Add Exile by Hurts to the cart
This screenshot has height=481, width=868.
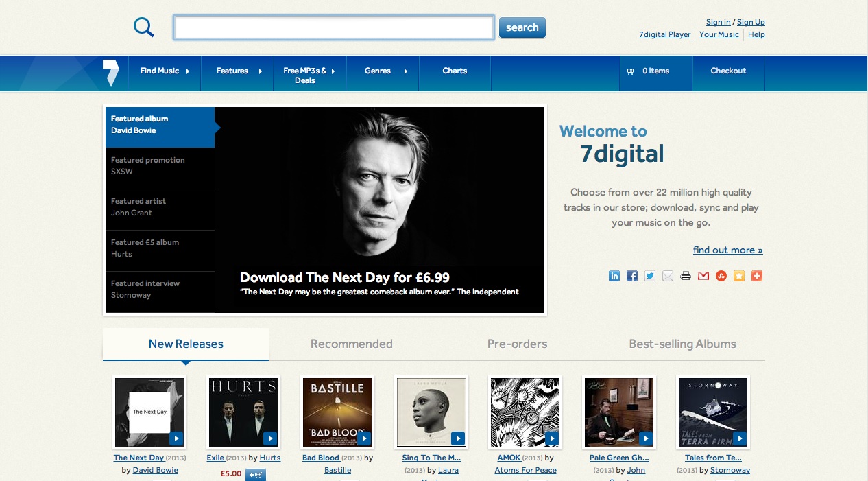[254, 474]
